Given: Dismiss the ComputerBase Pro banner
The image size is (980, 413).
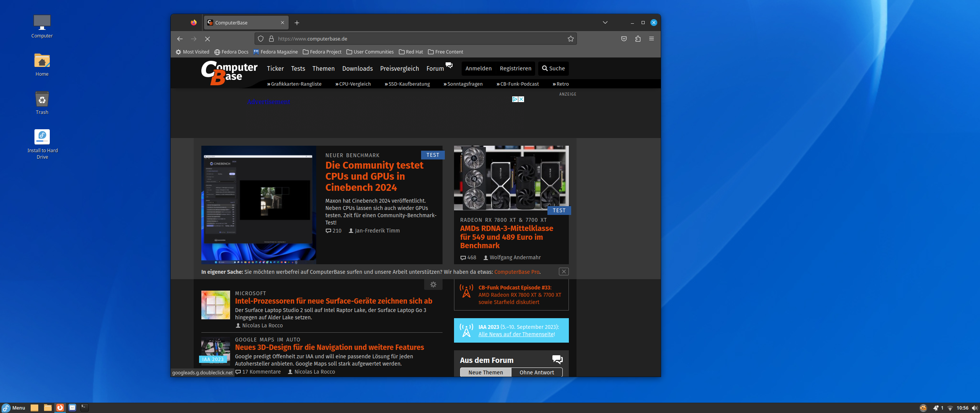Looking at the screenshot, I should [563, 272].
